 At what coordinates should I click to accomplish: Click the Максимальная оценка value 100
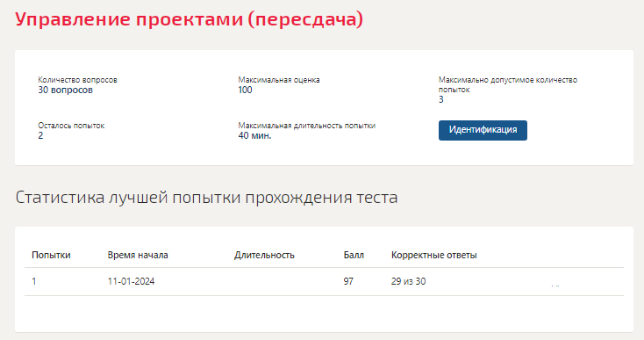coord(245,90)
